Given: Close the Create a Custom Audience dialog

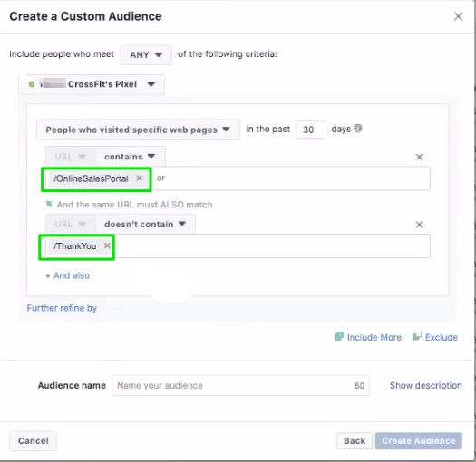Looking at the screenshot, I should pos(458,16).
